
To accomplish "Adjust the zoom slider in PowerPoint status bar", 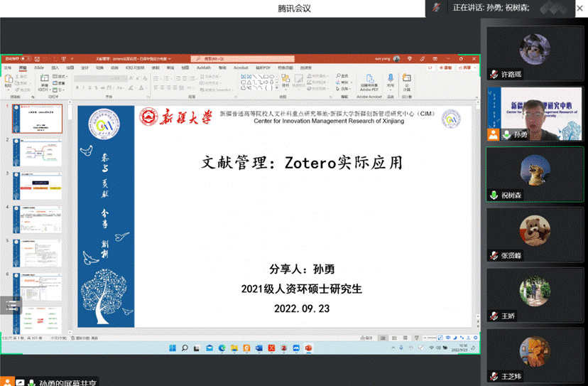I will click(430, 338).
